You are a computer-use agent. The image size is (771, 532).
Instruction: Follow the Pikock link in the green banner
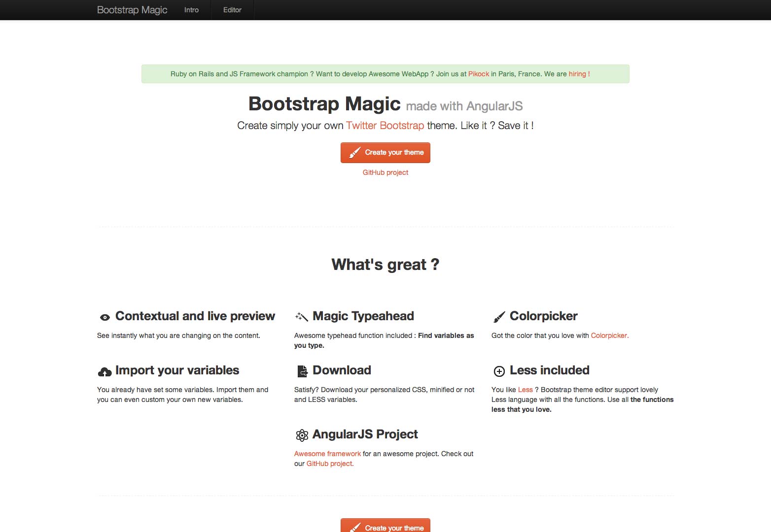pos(479,74)
